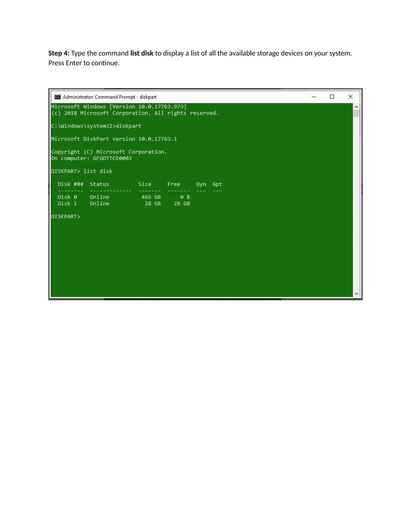
Task: Click the Command Prompt window icon
Action: pyautogui.click(x=57, y=97)
